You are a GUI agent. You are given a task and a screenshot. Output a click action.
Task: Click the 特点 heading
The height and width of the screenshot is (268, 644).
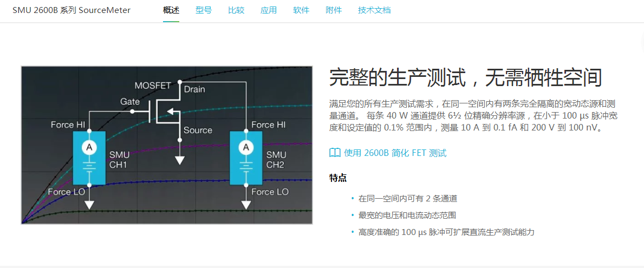point(337,178)
